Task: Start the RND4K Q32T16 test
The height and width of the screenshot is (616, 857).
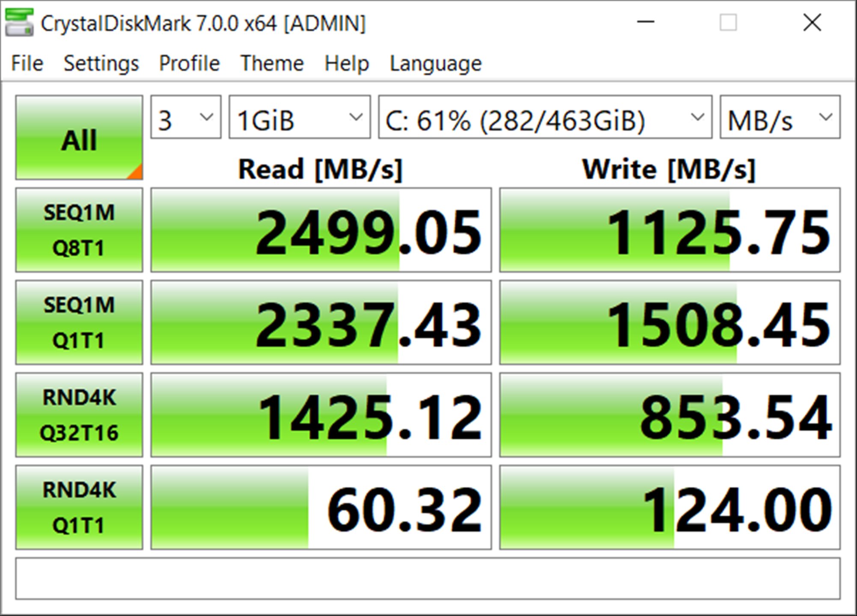Action: pyautogui.click(x=79, y=415)
